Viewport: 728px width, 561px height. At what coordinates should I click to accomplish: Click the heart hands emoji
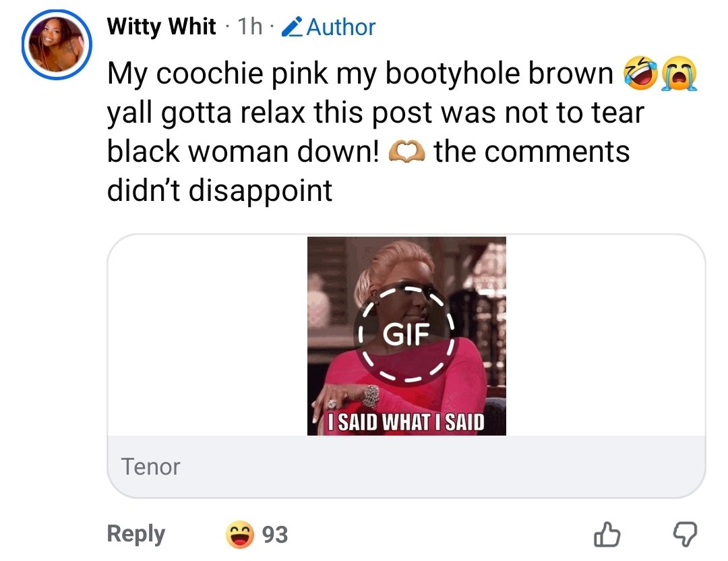(x=406, y=152)
